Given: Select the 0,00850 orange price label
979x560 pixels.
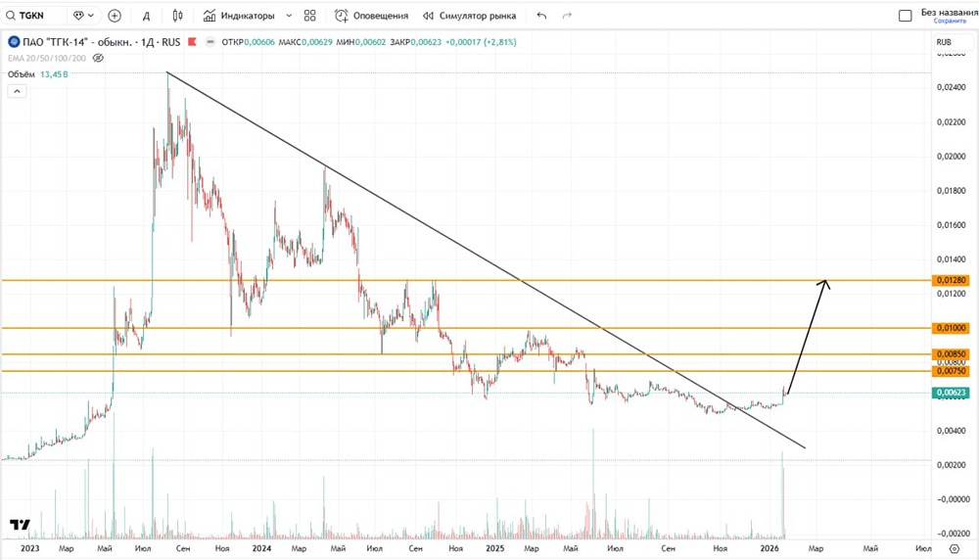Looking at the screenshot, I should 951,354.
